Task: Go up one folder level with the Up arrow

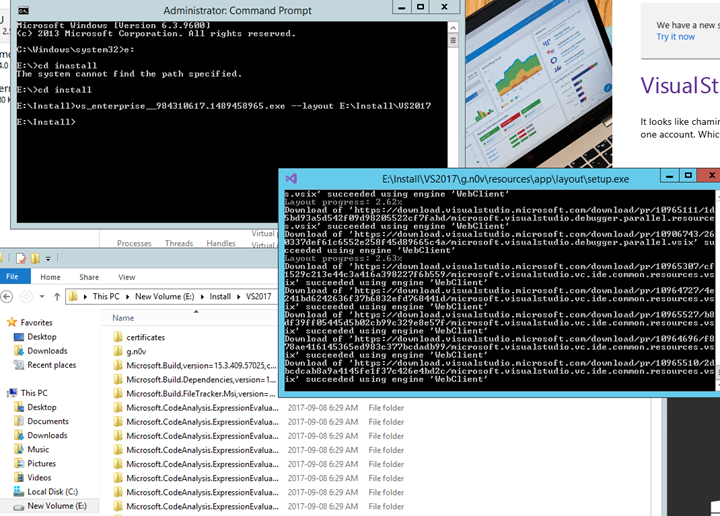Action: coord(57,297)
